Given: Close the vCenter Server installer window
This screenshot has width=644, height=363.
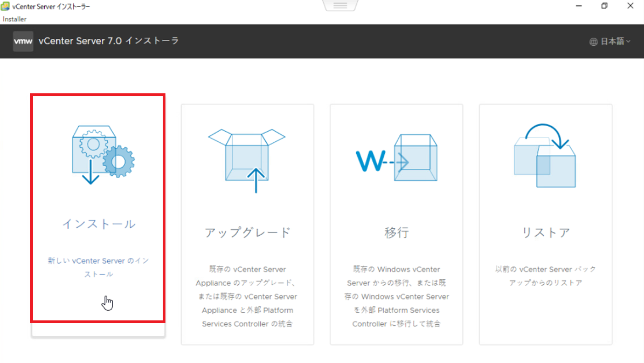Looking at the screenshot, I should pyautogui.click(x=631, y=6).
